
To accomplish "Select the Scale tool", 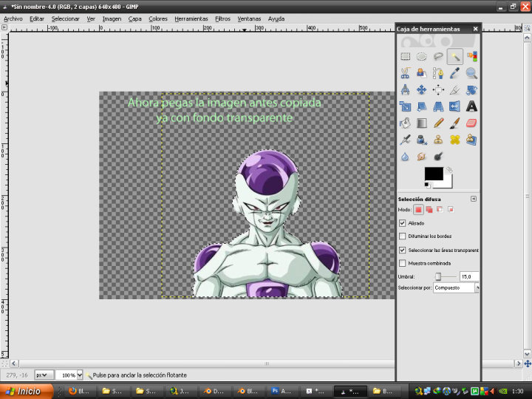I will (x=405, y=106).
